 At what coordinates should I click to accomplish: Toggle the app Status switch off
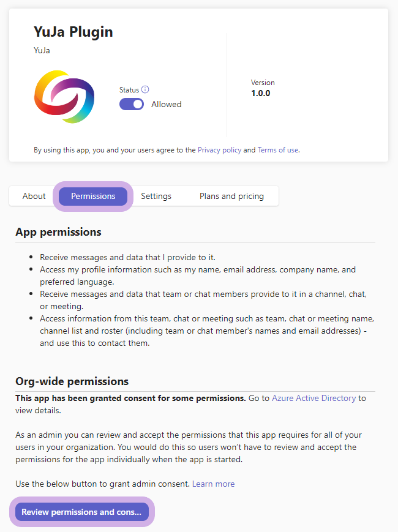tap(131, 104)
